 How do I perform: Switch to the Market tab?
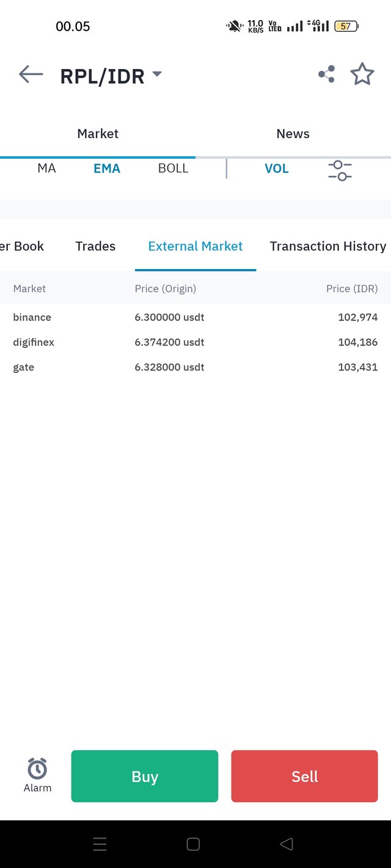click(98, 134)
